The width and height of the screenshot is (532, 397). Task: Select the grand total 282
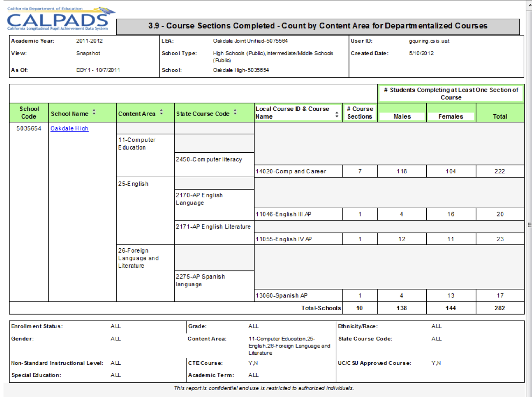(500, 308)
